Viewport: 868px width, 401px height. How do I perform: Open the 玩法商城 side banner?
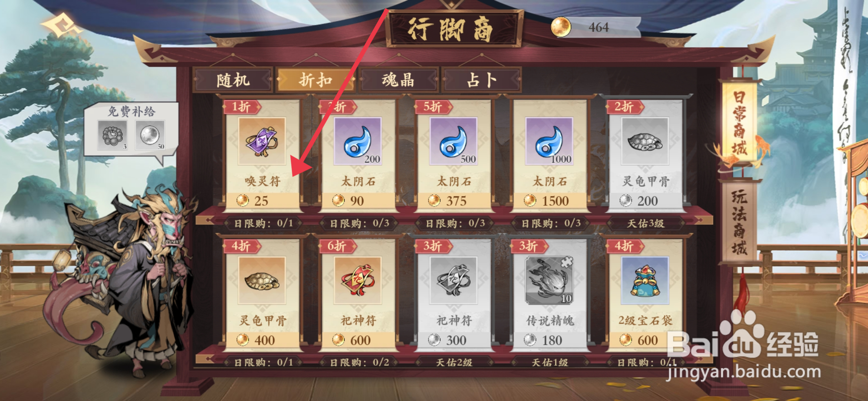pos(739,222)
